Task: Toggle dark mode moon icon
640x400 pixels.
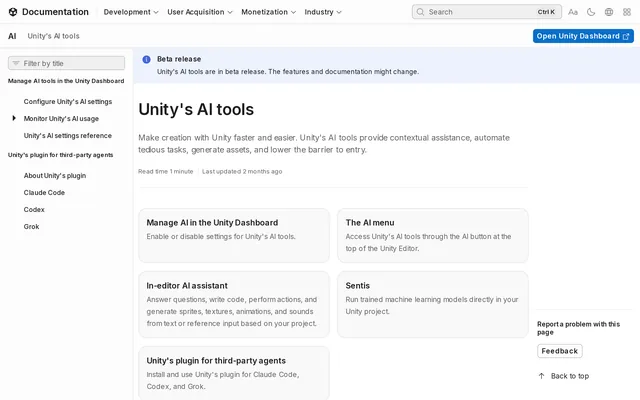Action: pos(591,12)
